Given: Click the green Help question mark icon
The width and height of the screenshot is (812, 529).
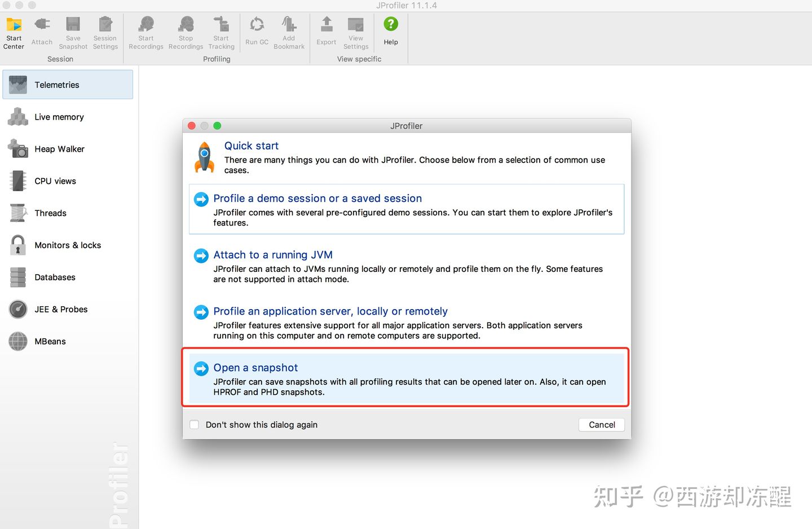Looking at the screenshot, I should pyautogui.click(x=391, y=24).
